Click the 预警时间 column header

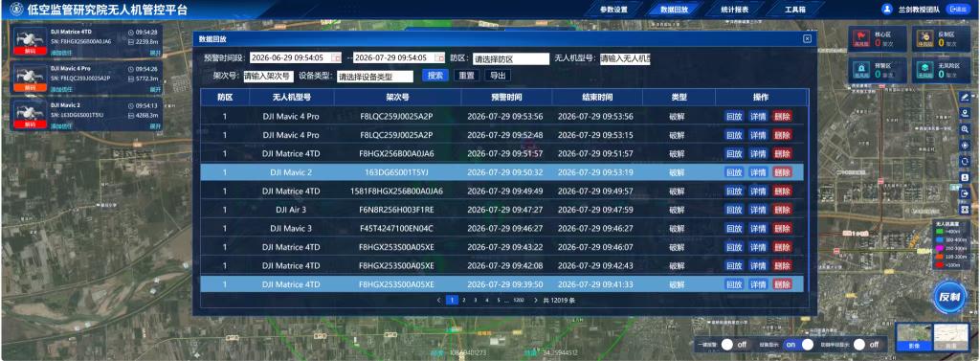click(x=505, y=98)
